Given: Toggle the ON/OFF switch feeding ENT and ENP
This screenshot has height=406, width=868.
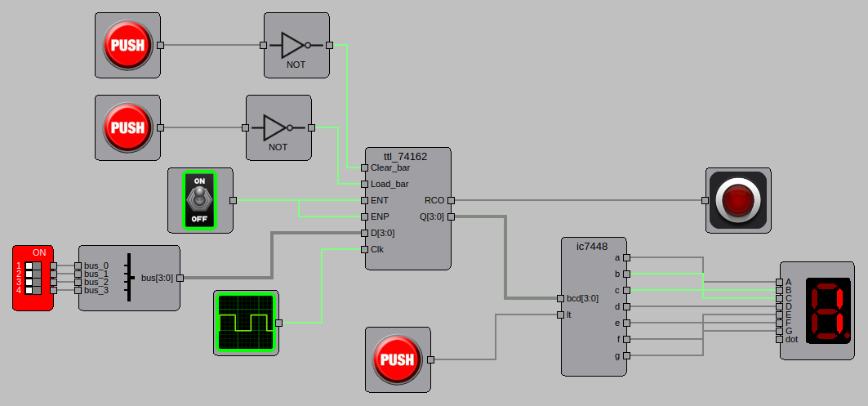Looking at the screenshot, I should tap(200, 200).
